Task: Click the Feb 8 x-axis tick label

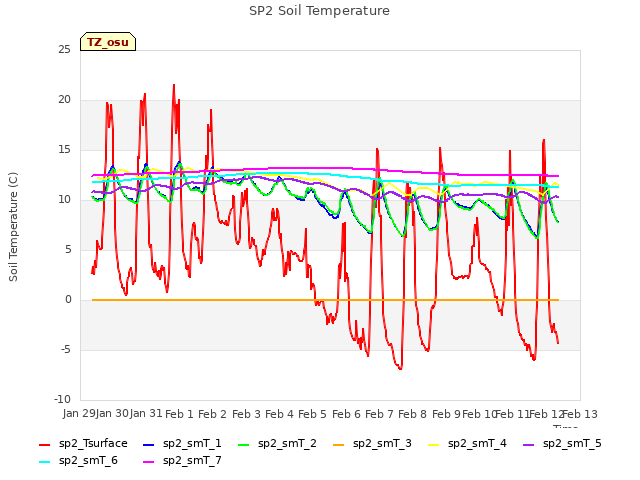Action: (412, 414)
